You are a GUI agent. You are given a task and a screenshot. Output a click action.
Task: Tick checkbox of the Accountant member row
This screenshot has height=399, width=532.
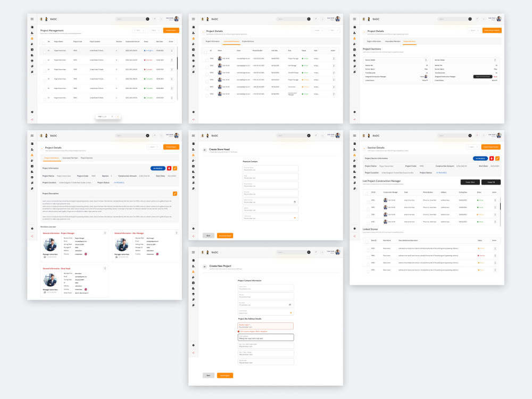(207, 88)
